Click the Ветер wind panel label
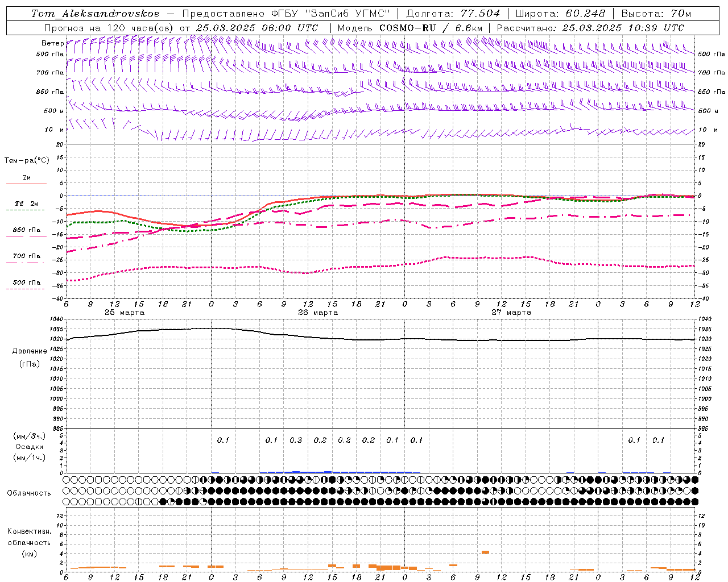 click(x=53, y=43)
